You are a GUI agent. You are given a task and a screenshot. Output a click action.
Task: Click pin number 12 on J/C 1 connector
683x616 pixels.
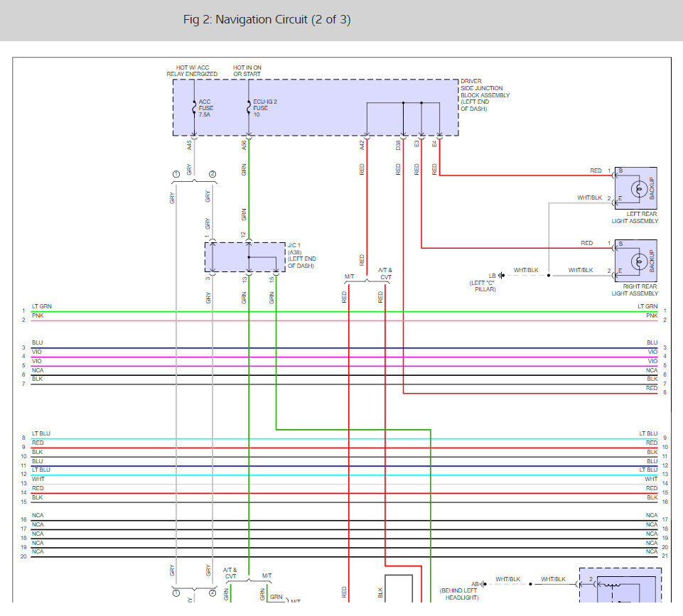tap(244, 234)
